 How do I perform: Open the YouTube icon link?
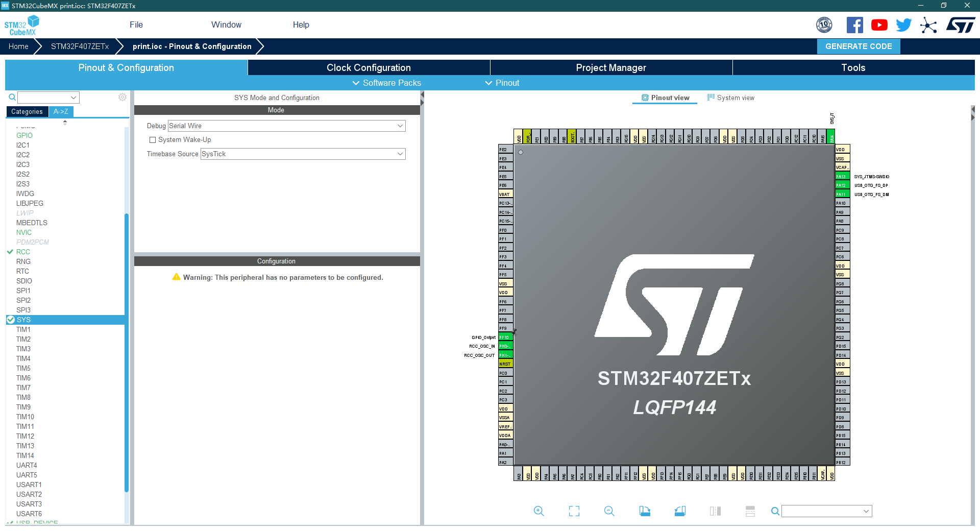click(x=879, y=25)
